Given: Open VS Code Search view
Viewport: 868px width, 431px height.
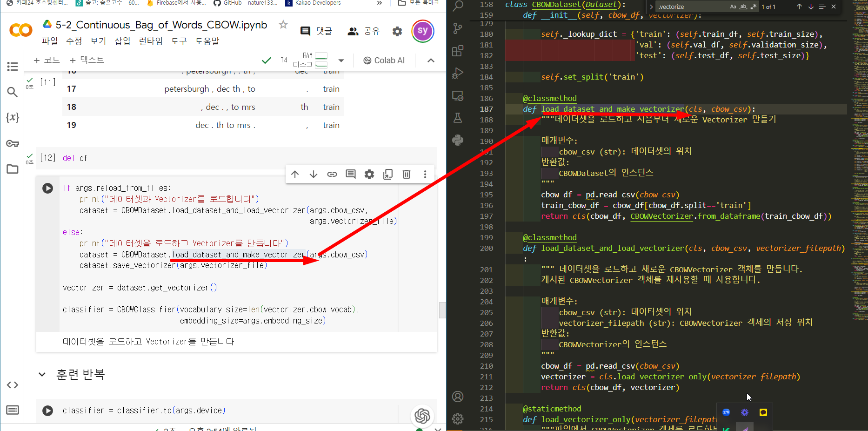Looking at the screenshot, I should pos(458,6).
